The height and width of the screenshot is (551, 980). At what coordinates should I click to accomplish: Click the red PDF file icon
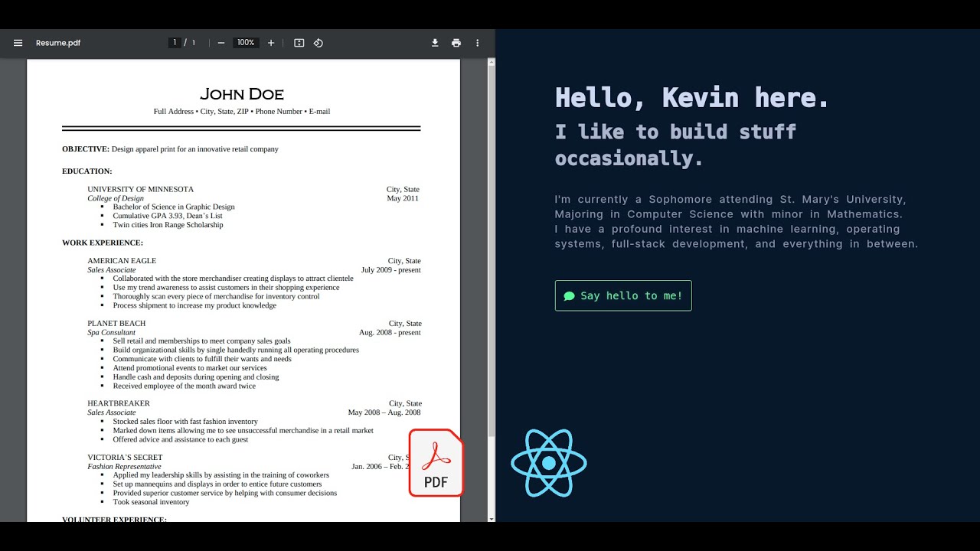point(436,463)
